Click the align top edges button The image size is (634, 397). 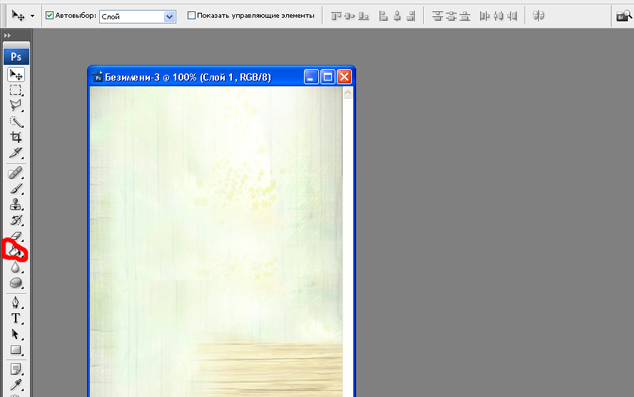pos(336,16)
